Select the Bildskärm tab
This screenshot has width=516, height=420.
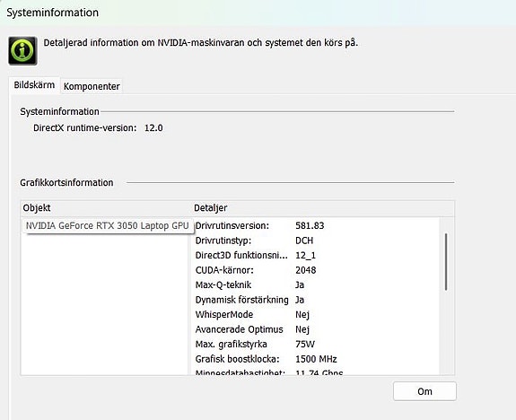34,85
